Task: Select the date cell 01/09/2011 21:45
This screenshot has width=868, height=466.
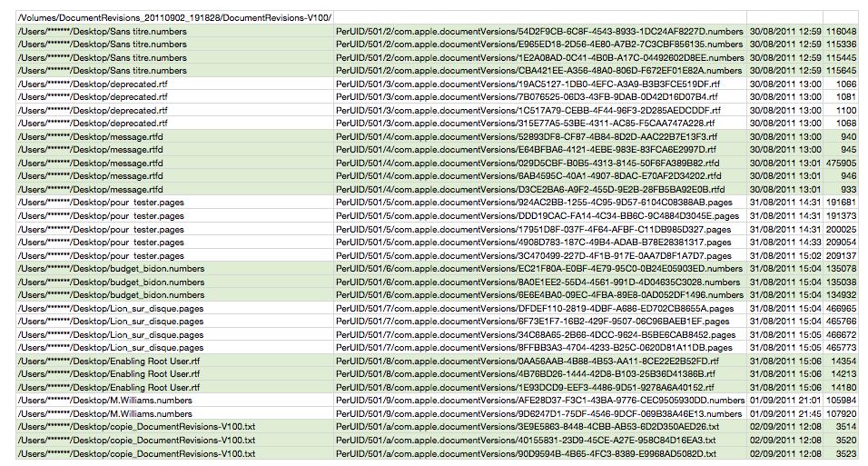Action: click(784, 414)
